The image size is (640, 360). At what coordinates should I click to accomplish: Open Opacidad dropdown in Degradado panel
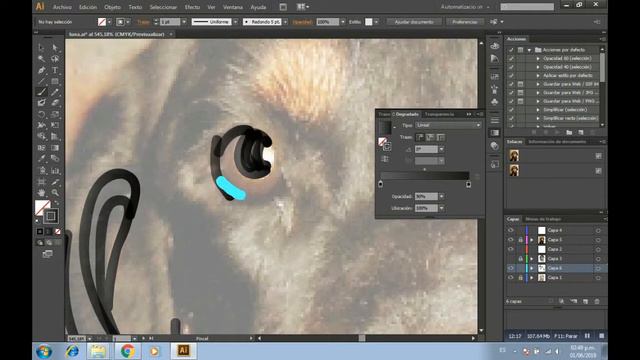tap(441, 196)
